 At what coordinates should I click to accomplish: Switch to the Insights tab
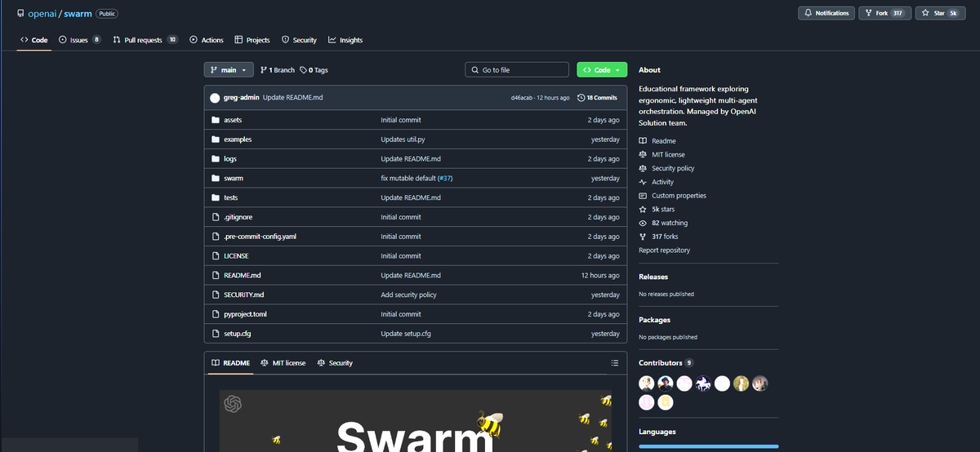(x=345, y=40)
